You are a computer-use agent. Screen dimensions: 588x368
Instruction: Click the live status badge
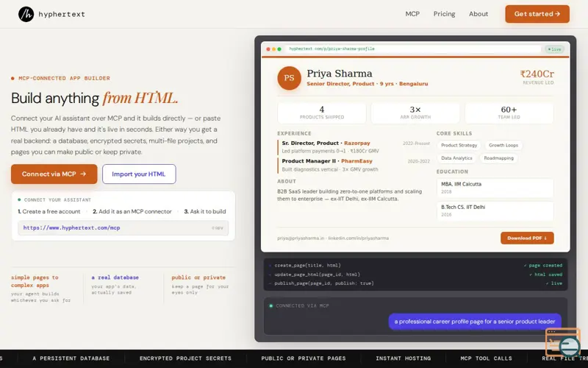554,49
